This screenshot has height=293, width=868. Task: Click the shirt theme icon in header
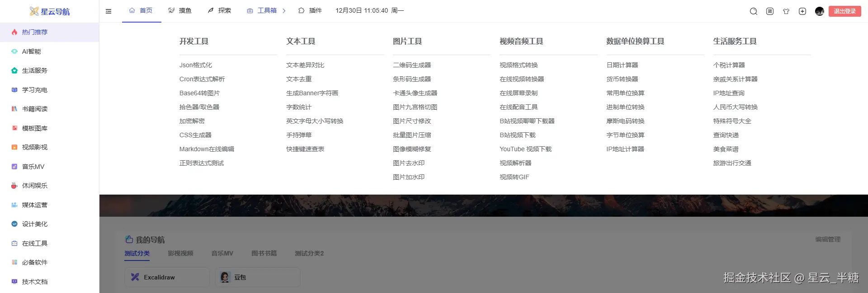coord(786,11)
